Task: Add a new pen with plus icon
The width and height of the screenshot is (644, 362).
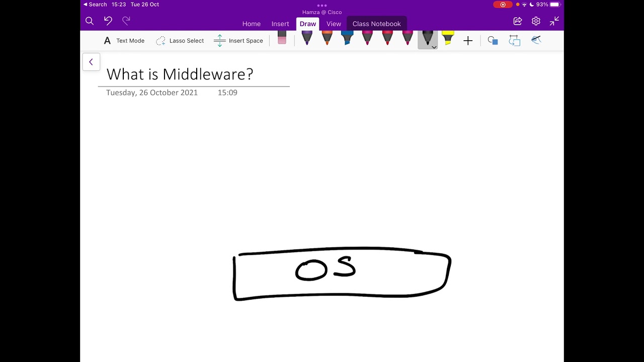Action: click(x=468, y=41)
